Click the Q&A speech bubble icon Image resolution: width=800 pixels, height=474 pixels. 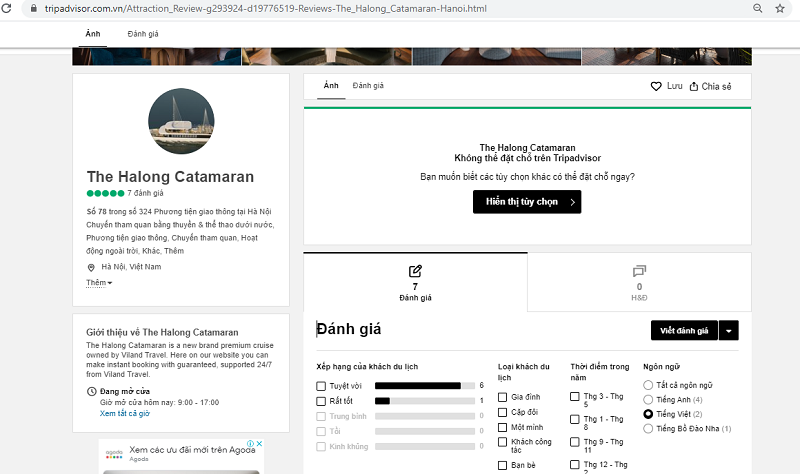pos(639,271)
